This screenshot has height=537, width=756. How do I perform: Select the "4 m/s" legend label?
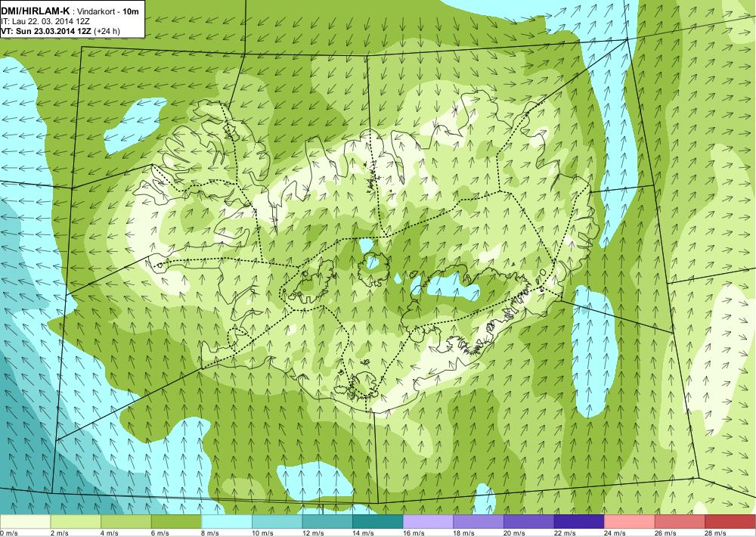(110, 533)
